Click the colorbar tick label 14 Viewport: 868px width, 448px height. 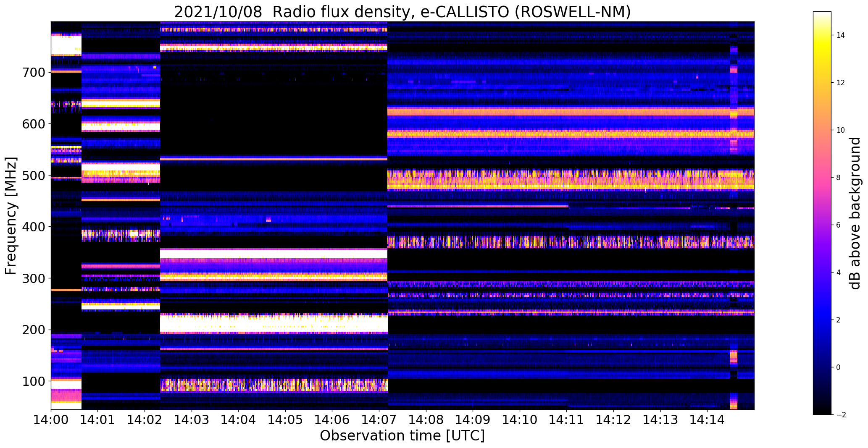click(x=841, y=35)
